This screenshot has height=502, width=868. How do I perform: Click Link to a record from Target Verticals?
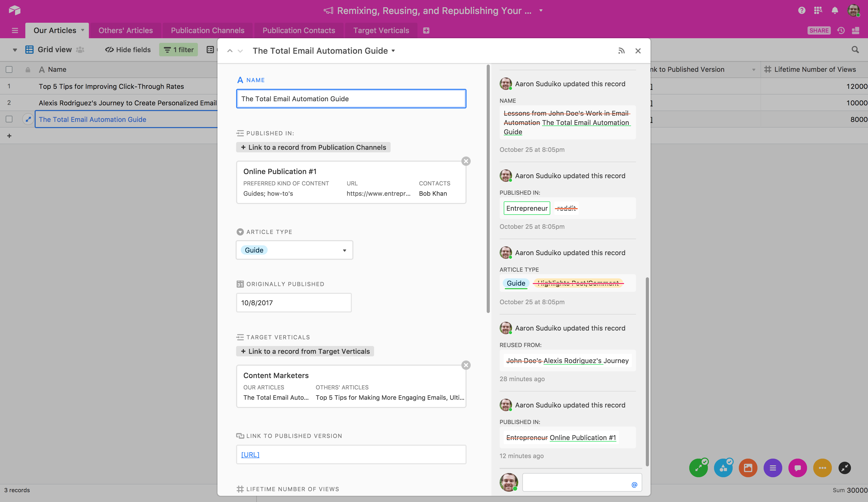click(305, 351)
